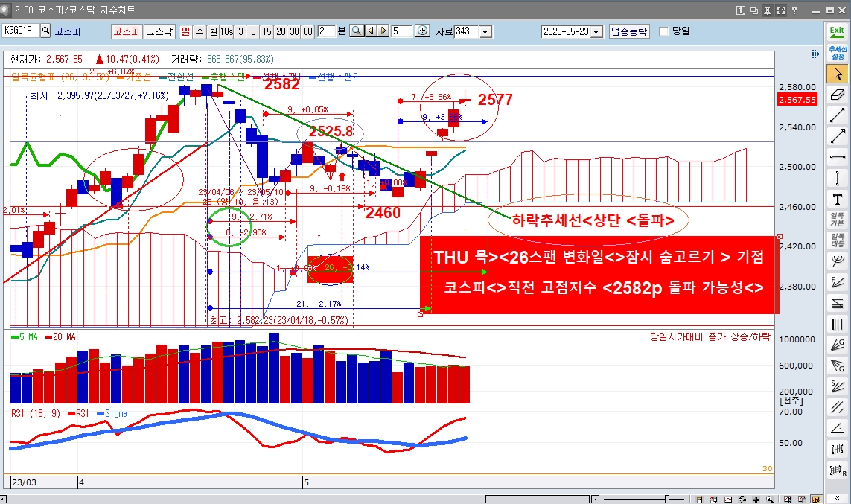Screen dimensions: 851x504
Task: Switch to daily (일) period
Action: point(185,31)
